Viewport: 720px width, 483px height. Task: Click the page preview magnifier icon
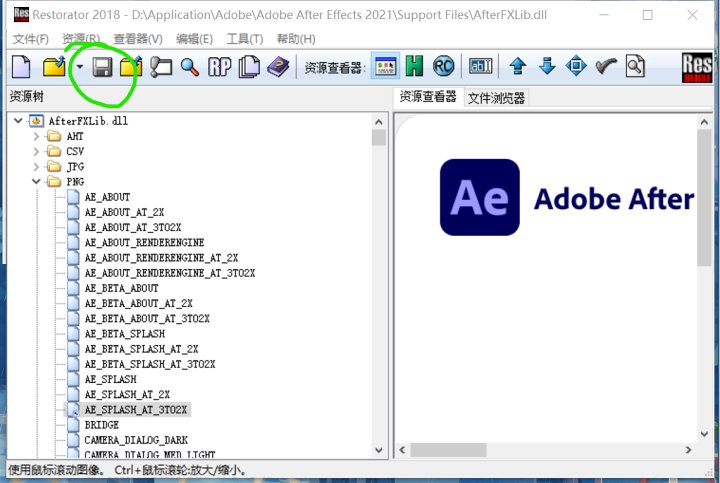635,66
